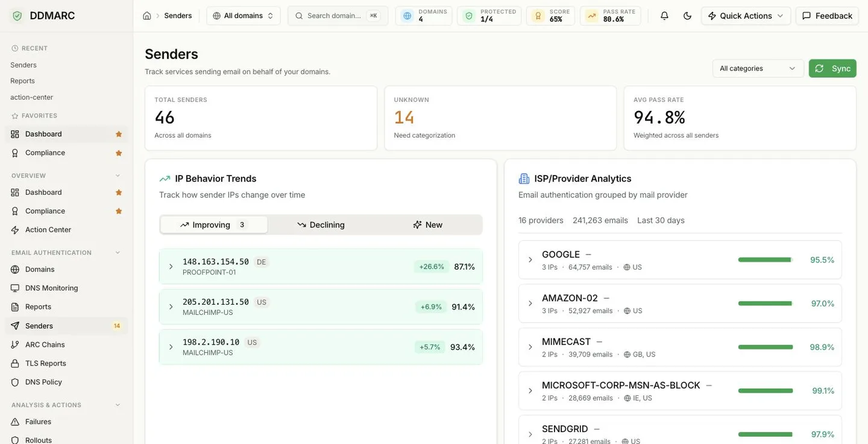This screenshot has height=444, width=868.
Task: Toggle dark mode moon icon
Action: (x=687, y=16)
